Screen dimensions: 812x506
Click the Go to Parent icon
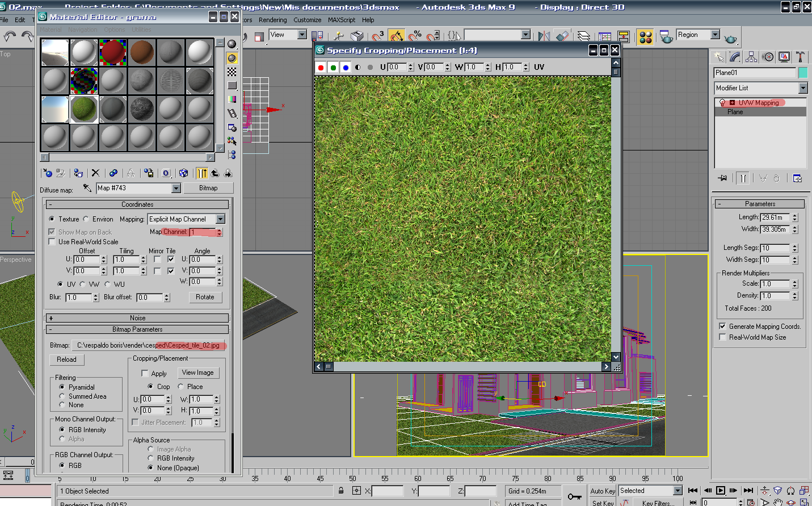click(215, 173)
